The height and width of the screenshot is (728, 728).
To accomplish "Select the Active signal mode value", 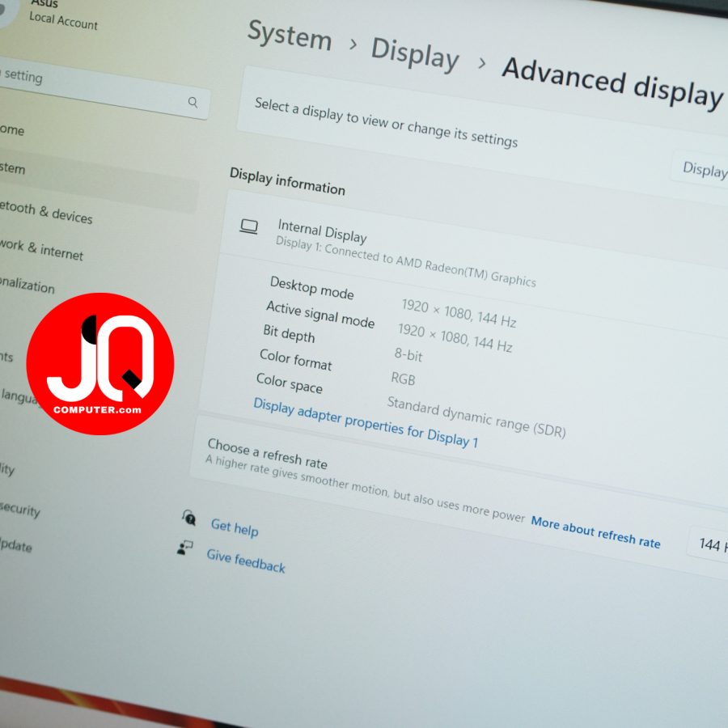I will [x=455, y=338].
